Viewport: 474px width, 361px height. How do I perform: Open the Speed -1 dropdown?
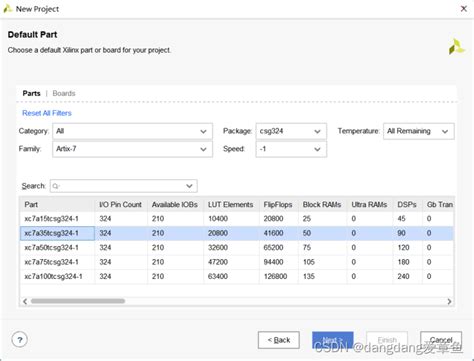point(291,149)
